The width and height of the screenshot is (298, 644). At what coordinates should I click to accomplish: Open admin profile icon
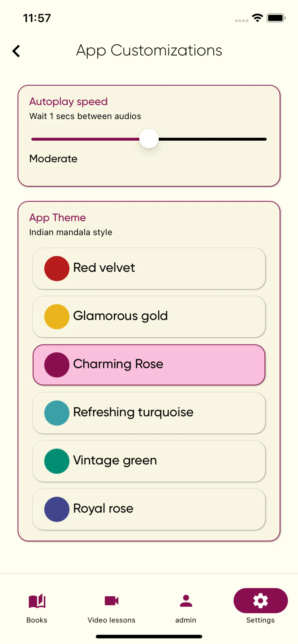pos(186,600)
